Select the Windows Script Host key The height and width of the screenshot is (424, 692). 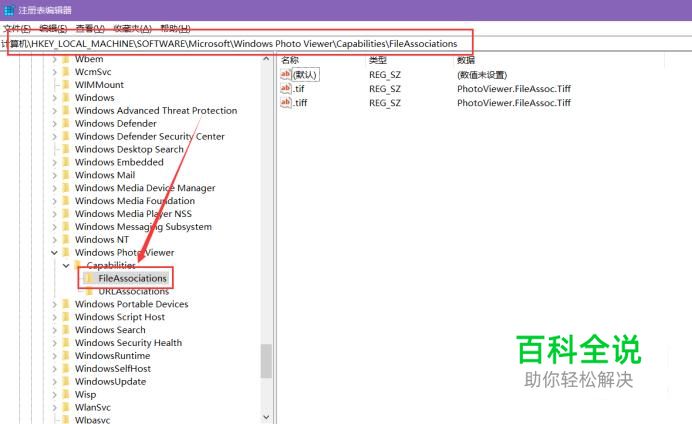[120, 317]
